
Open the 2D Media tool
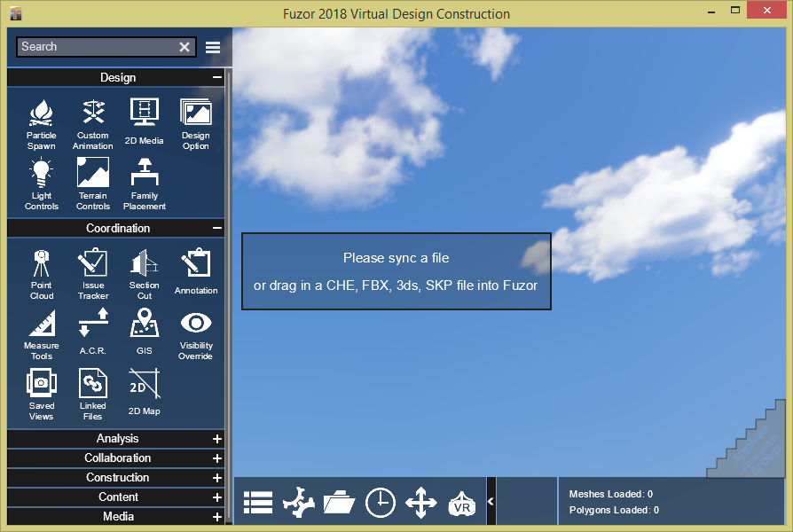tap(144, 121)
